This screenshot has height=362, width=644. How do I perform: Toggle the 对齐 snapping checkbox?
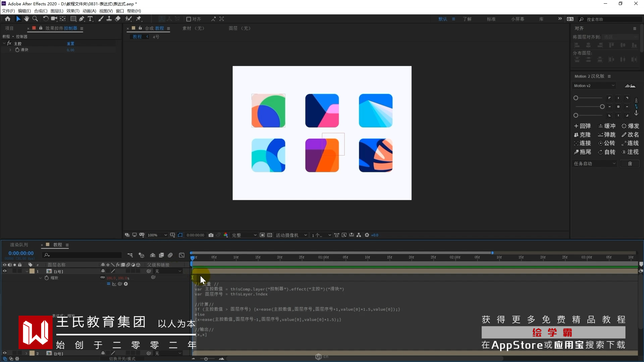189,19
